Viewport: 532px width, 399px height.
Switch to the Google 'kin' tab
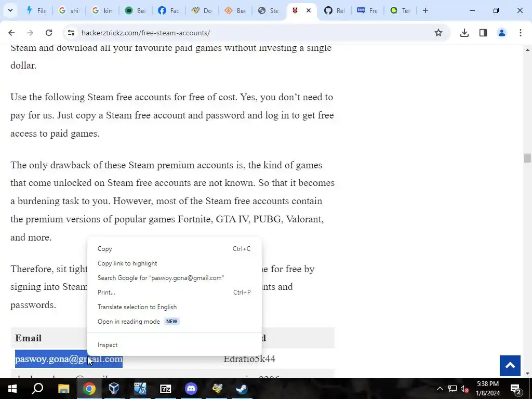[x=102, y=10]
